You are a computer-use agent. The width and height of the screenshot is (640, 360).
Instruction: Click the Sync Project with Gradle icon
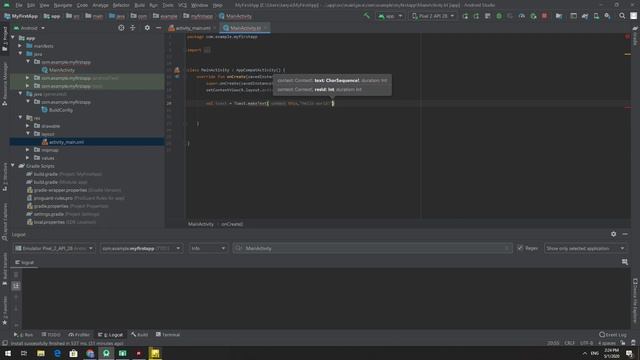point(585,16)
